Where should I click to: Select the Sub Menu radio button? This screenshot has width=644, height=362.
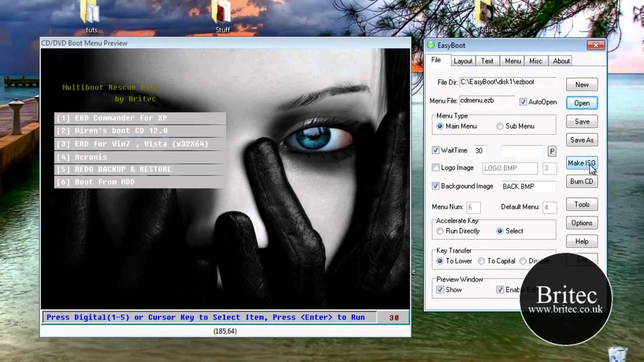[500, 126]
